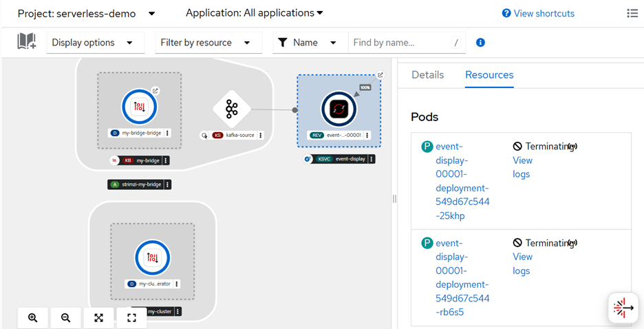Click the zoom out magnifier button
The height and width of the screenshot is (329, 644).
[x=65, y=317]
